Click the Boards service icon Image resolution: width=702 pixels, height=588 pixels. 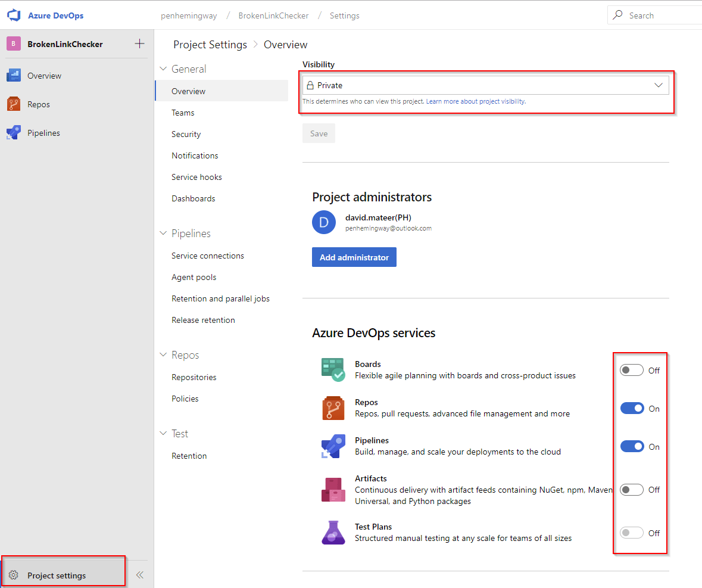[x=333, y=369]
